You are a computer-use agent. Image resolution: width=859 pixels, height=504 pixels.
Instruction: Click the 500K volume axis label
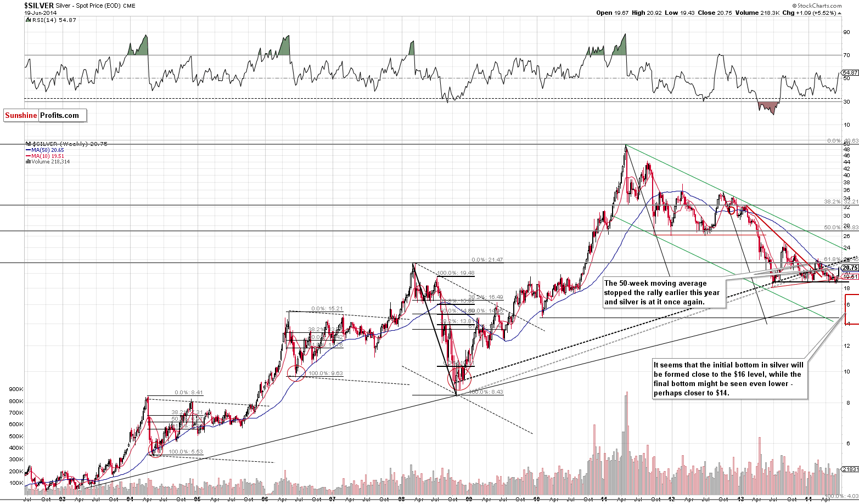pyautogui.click(x=16, y=437)
